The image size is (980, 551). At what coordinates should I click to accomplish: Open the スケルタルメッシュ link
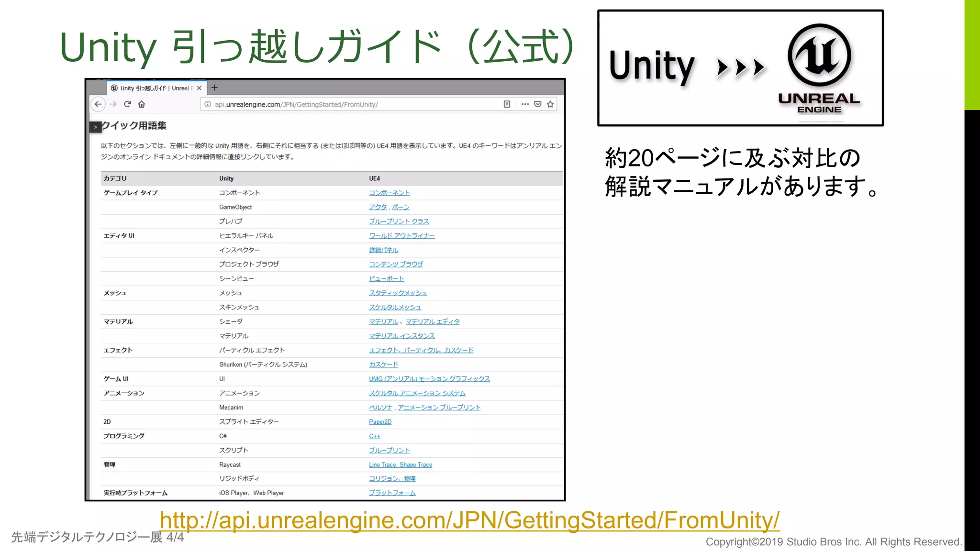tap(395, 307)
